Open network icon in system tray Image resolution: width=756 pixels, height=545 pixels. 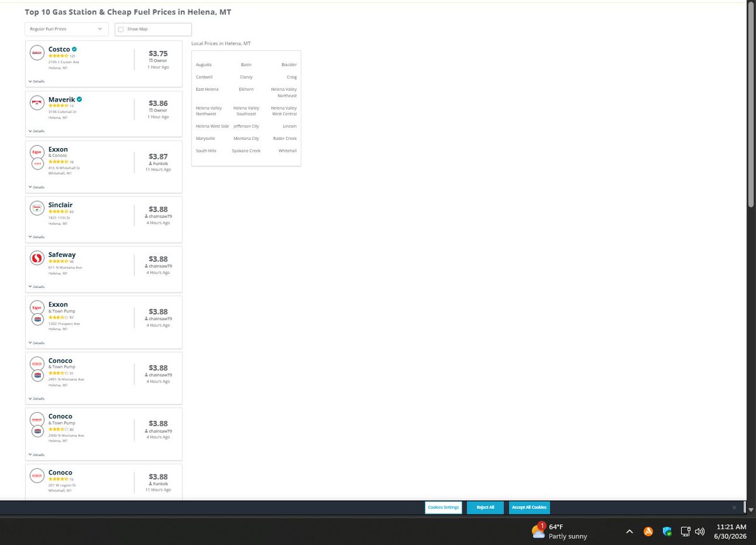click(685, 532)
